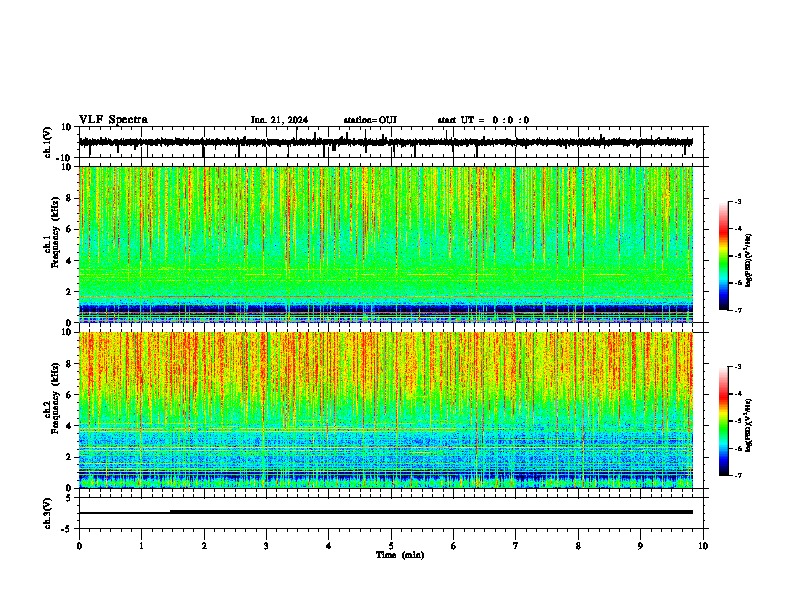Click the ch.2 spectrogram panel
The image size is (792, 612).
386,410
